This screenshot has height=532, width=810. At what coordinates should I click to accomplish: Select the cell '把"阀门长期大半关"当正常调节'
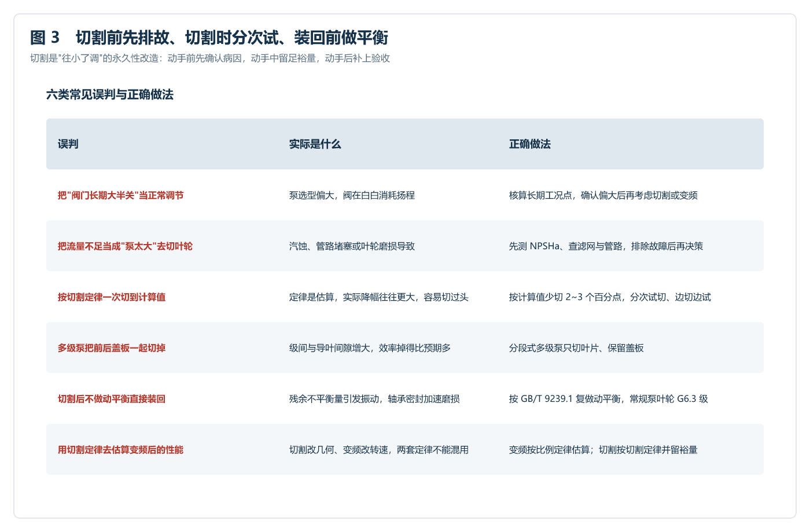coord(121,195)
